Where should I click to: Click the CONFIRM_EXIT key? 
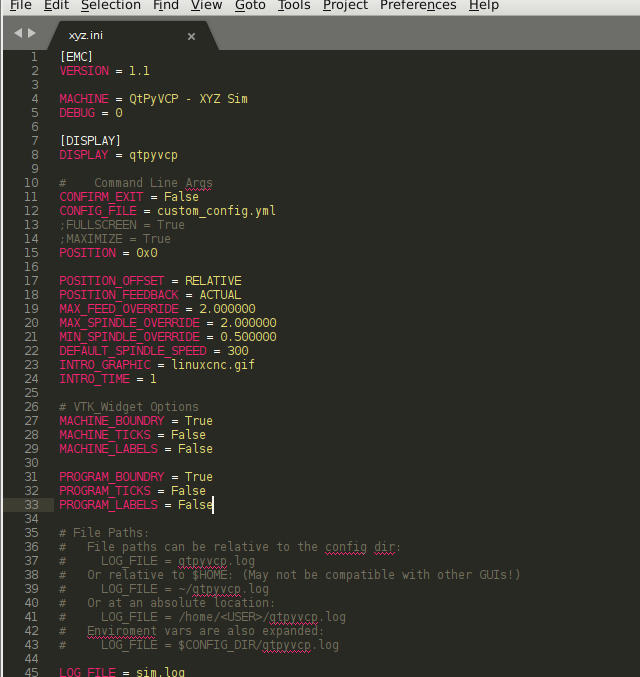click(x=101, y=197)
